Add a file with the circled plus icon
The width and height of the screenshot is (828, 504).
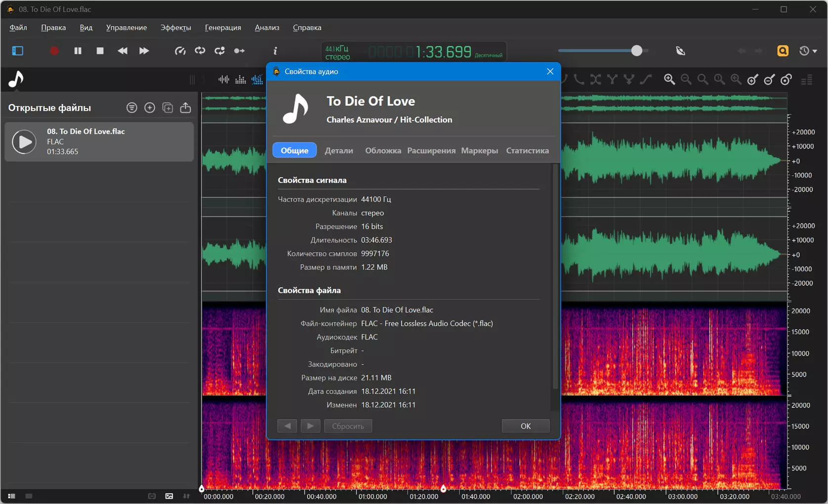coord(150,108)
